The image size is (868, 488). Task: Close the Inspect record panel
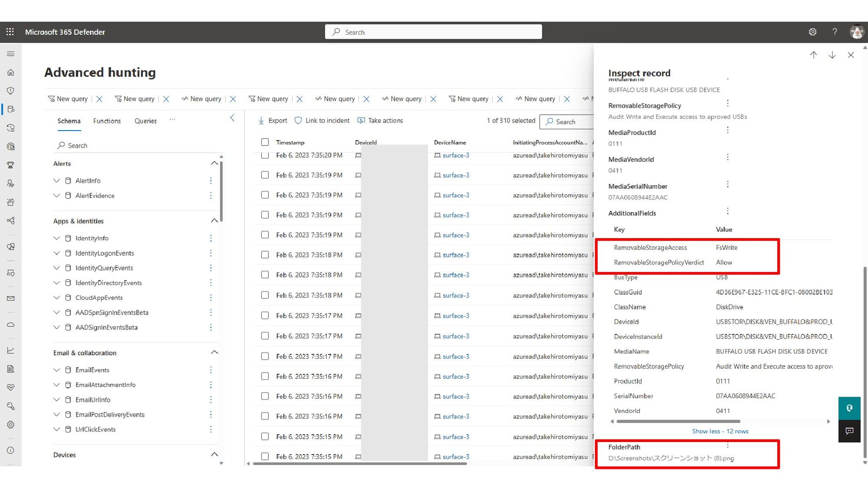click(x=850, y=55)
